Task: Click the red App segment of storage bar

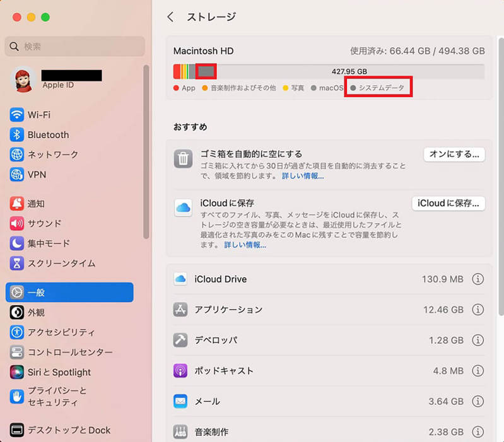Action: click(x=177, y=71)
